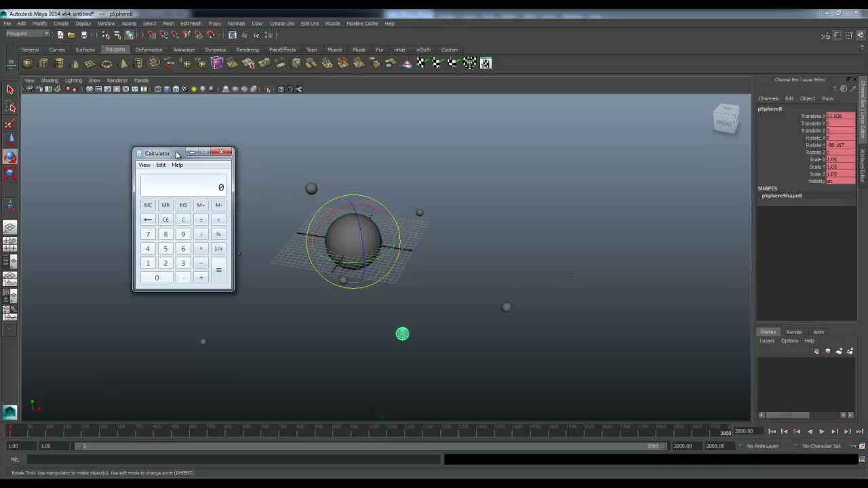
Task: Switch to the Deformation shelf tab
Action: tap(149, 49)
